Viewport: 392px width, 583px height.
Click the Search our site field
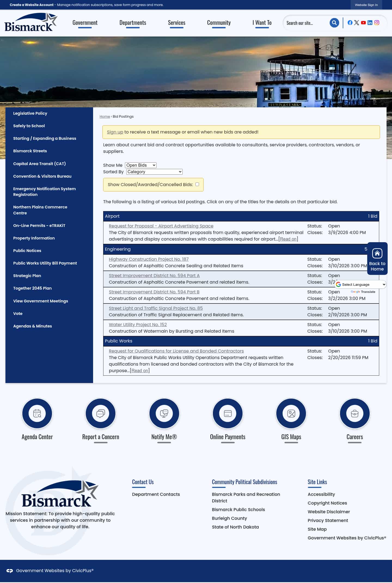[306, 23]
